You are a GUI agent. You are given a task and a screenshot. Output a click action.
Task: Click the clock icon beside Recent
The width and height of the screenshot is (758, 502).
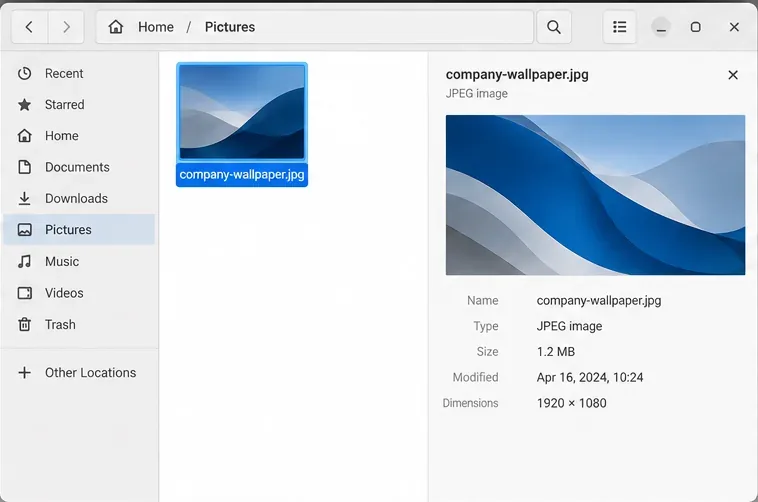pos(25,74)
